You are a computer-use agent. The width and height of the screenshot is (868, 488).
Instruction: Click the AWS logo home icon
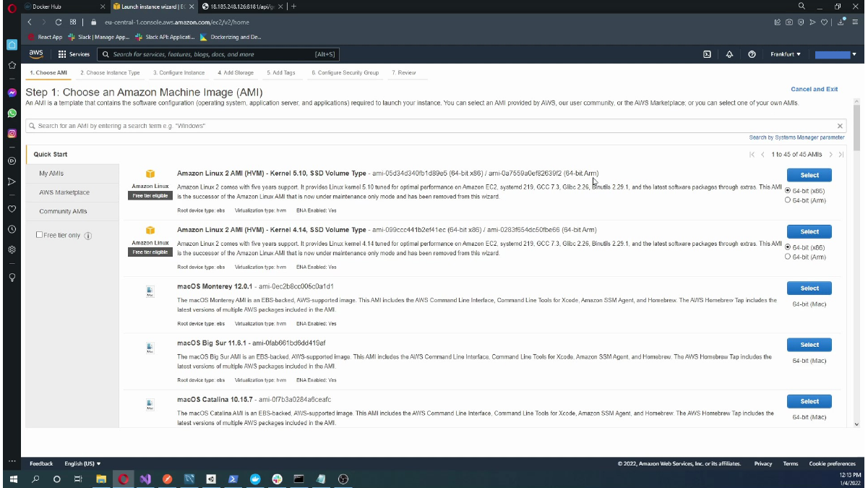[36, 54]
